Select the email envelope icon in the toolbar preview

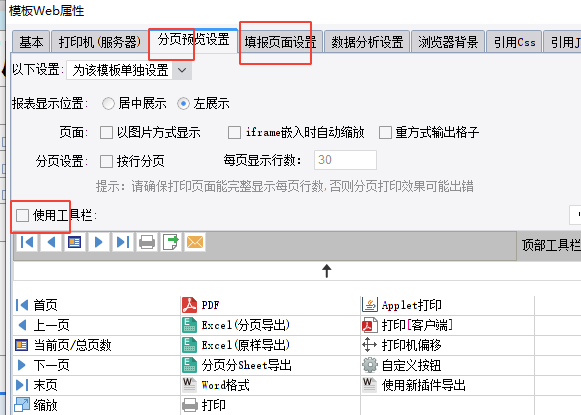[195, 242]
